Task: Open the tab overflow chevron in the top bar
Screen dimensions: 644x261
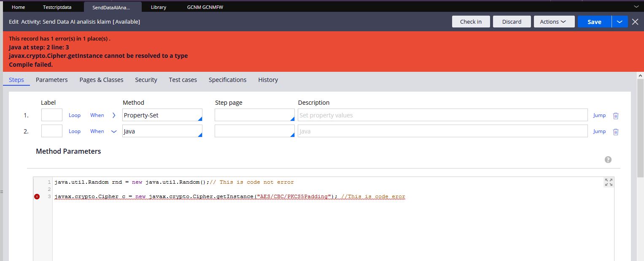Action: pyautogui.click(x=637, y=6)
